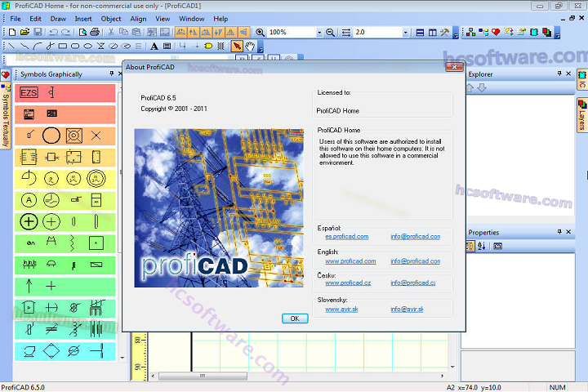Open a file with the folder icon
This screenshot has height=392, width=588.
click(24, 33)
